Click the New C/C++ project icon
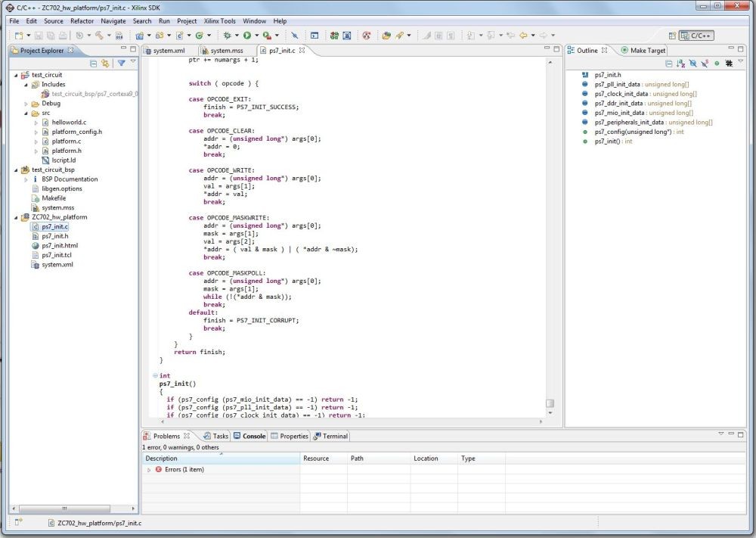The image size is (756, 538). pos(139,36)
